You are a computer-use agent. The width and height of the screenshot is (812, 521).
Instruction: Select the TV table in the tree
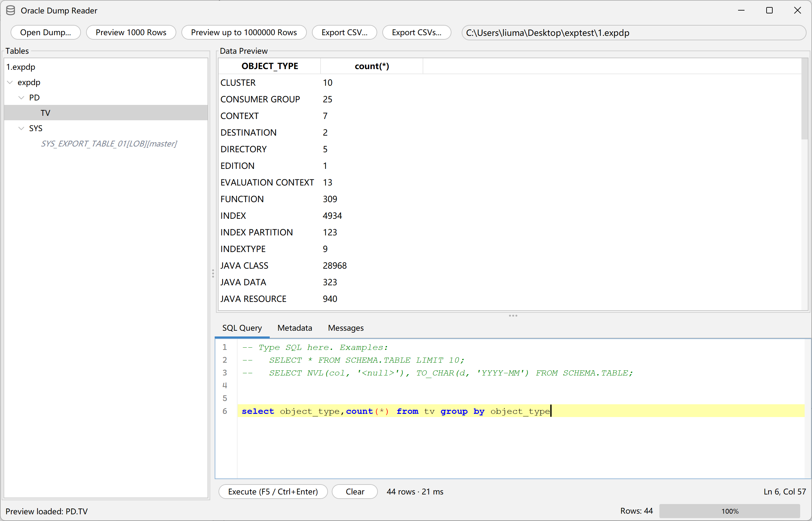click(x=45, y=113)
